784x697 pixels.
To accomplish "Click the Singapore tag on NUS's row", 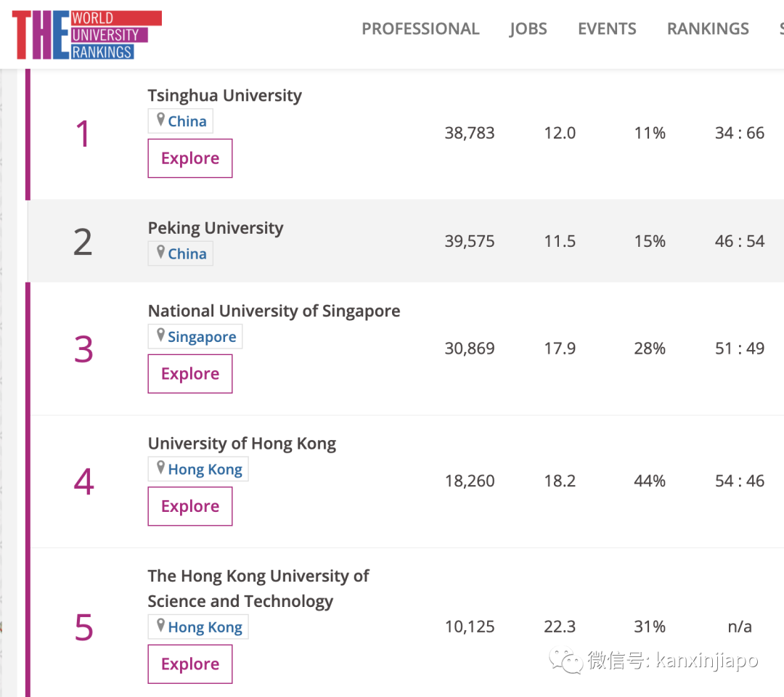I will pyautogui.click(x=195, y=336).
